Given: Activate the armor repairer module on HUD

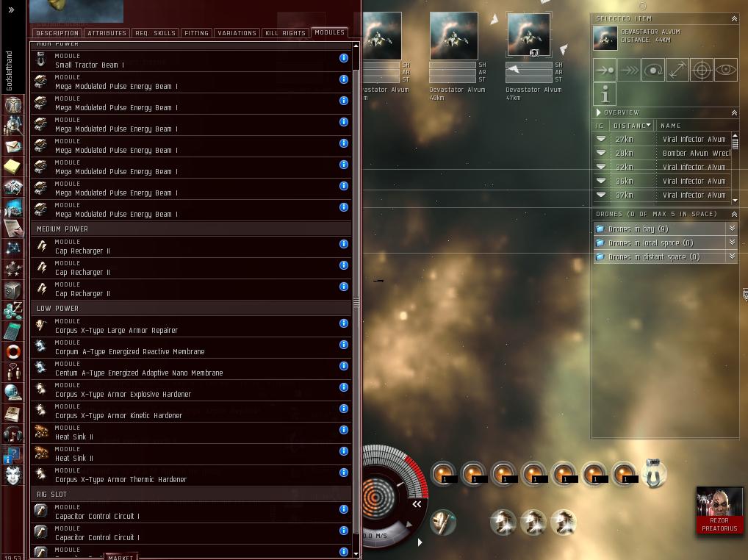Looking at the screenshot, I should pyautogui.click(x=443, y=523).
